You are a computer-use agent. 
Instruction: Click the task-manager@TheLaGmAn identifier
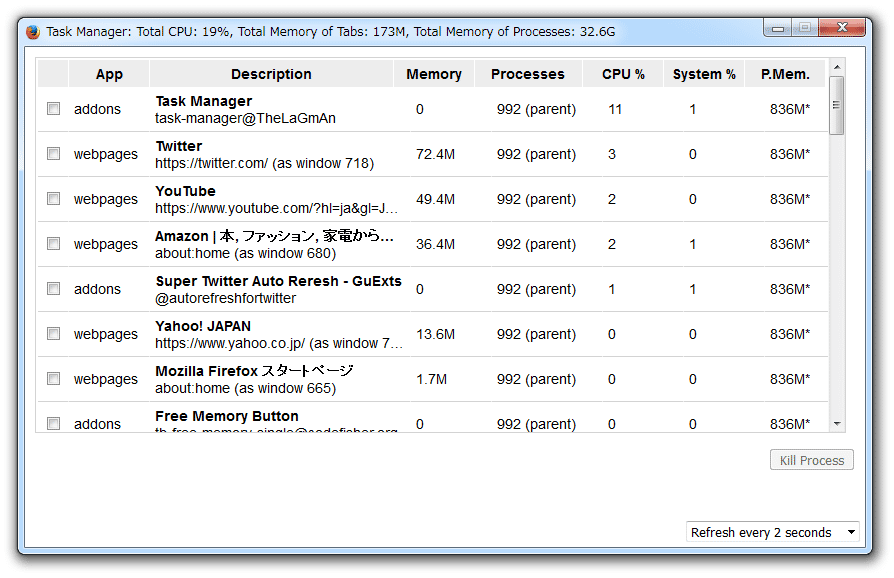pos(245,119)
